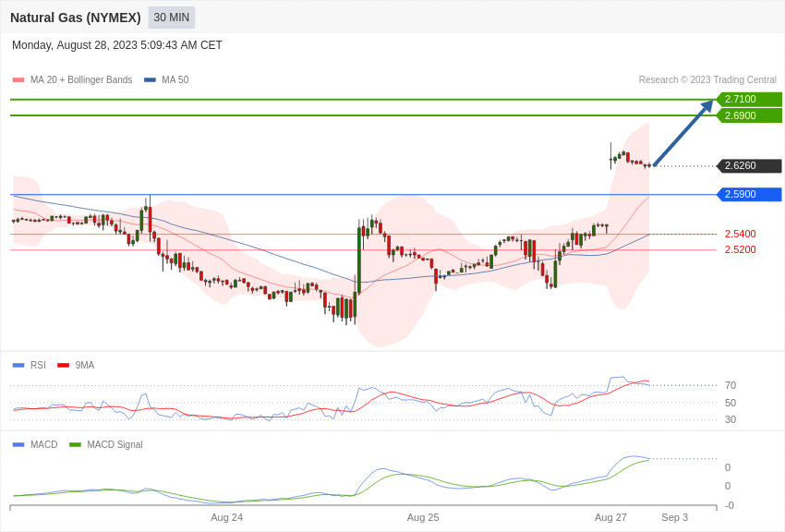Click the Aug 27 date axis label
The image size is (785, 532).
pyautogui.click(x=610, y=517)
